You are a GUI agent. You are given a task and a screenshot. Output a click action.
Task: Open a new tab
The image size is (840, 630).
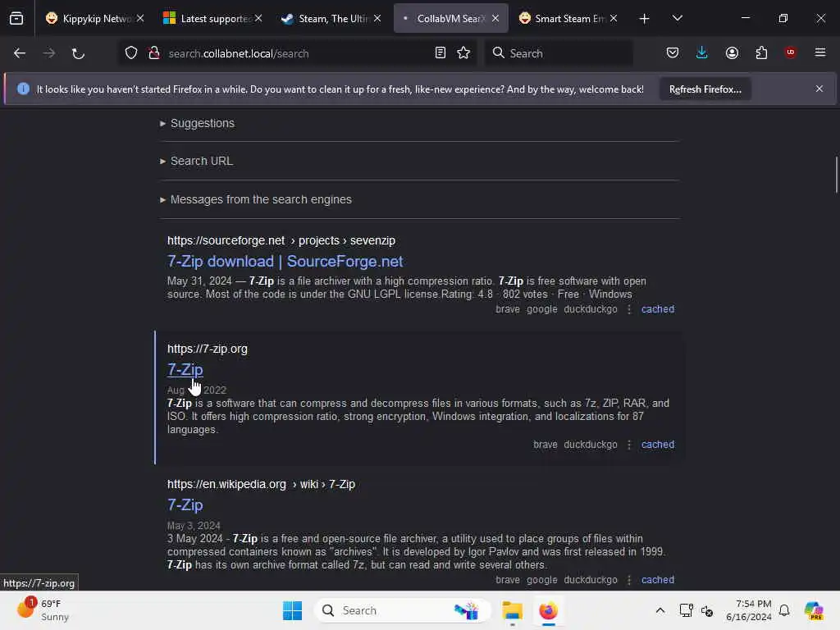pyautogui.click(x=645, y=19)
